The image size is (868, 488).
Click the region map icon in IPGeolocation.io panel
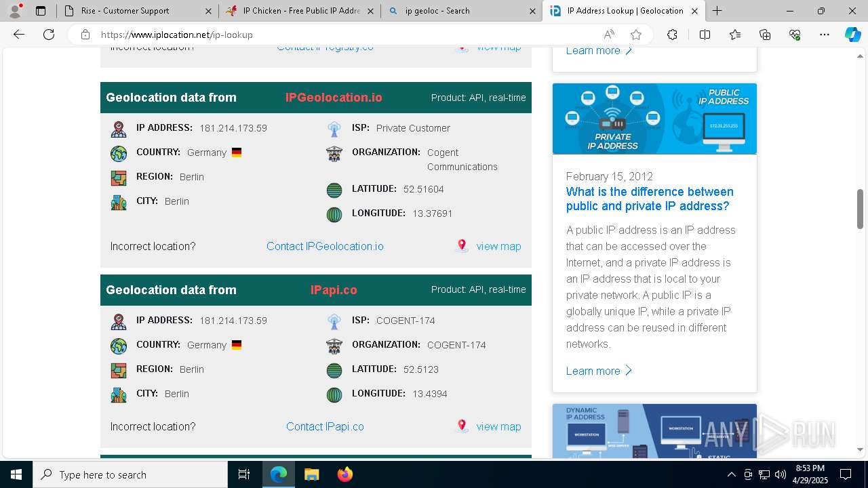pos(119,178)
